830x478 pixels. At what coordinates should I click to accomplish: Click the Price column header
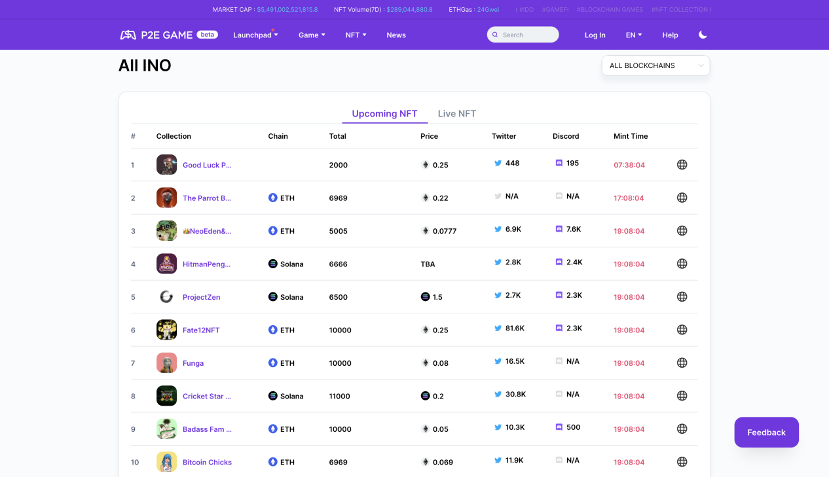[x=429, y=136]
